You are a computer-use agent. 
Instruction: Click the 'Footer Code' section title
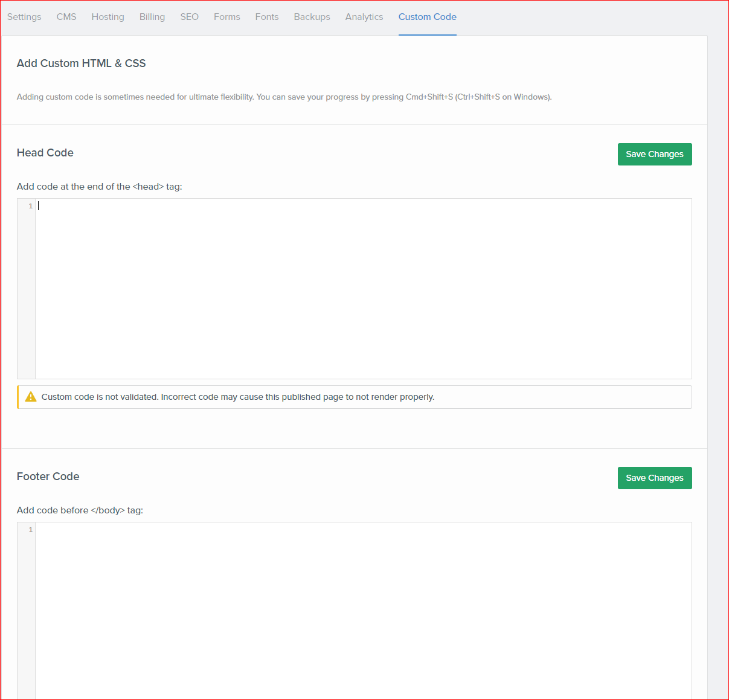48,477
